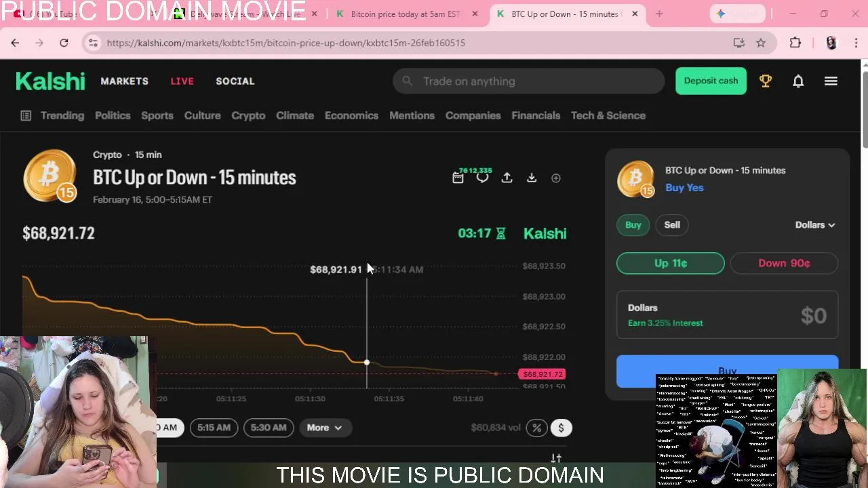The width and height of the screenshot is (868, 488).
Task: Bookmark this page with the star icon
Action: tap(761, 43)
